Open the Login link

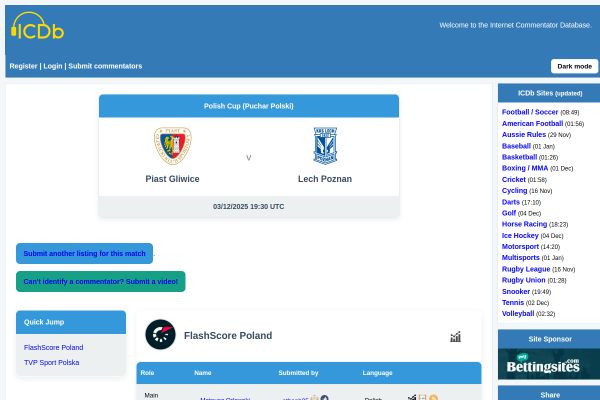click(x=53, y=66)
